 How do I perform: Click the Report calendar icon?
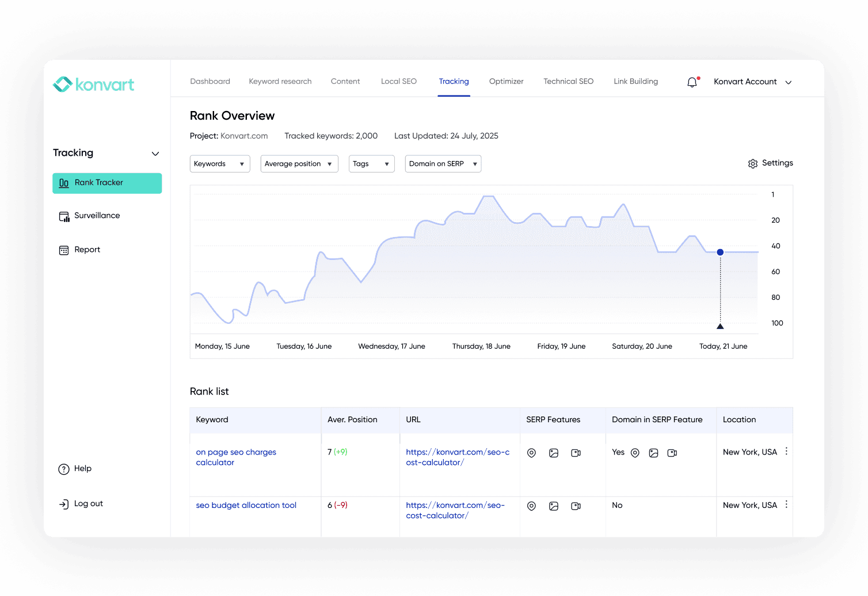point(64,250)
